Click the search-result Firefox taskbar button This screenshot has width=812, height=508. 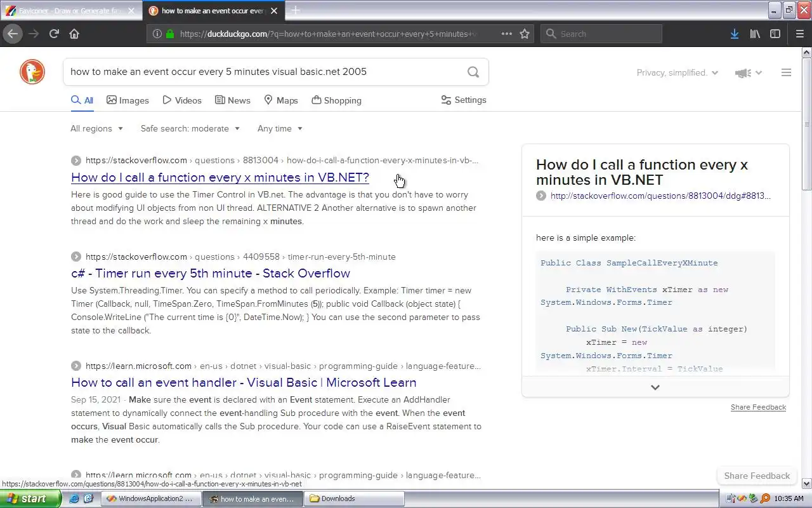pyautogui.click(x=252, y=498)
